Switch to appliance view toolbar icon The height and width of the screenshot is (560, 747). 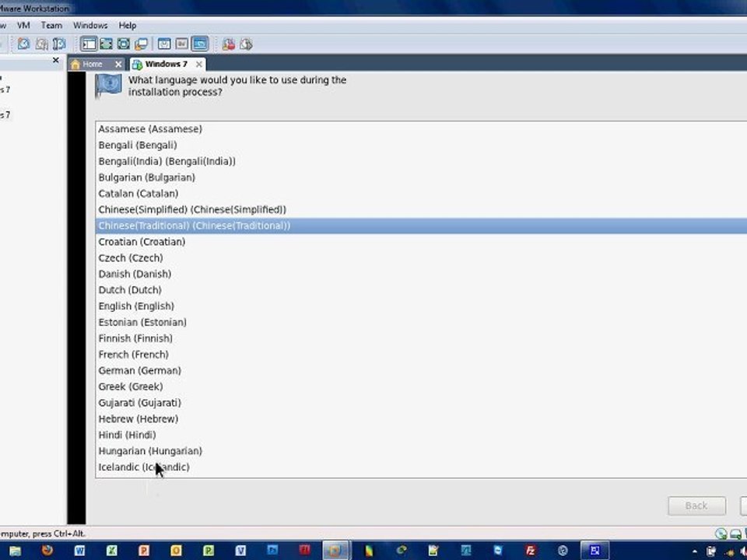click(x=182, y=44)
